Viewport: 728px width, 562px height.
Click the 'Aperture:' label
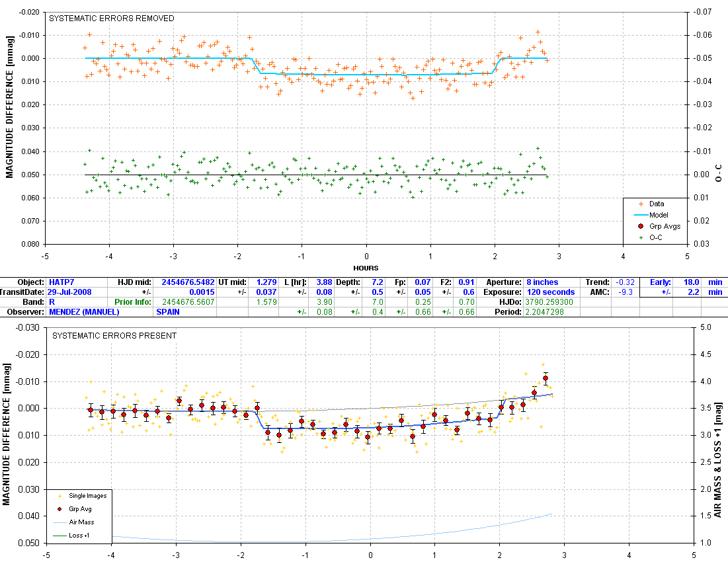point(504,282)
